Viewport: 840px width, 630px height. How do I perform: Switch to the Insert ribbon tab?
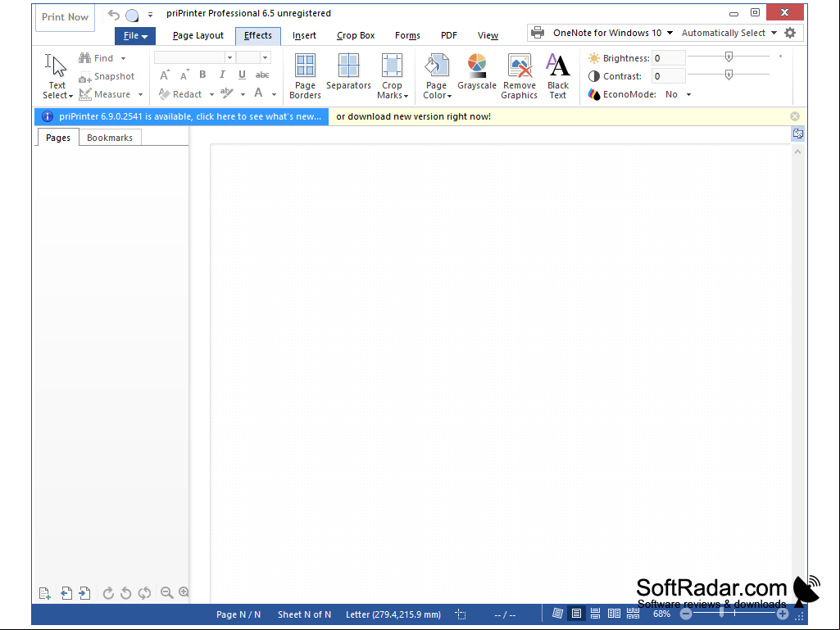(x=304, y=36)
